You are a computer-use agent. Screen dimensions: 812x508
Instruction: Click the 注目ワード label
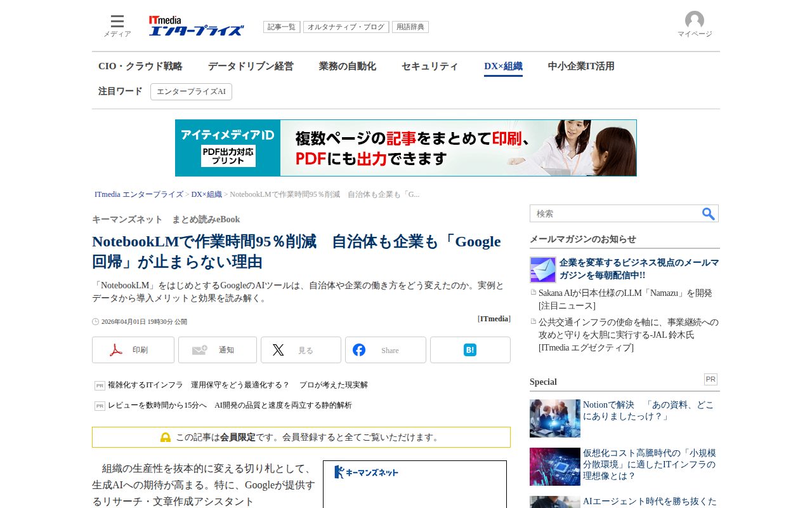121,91
